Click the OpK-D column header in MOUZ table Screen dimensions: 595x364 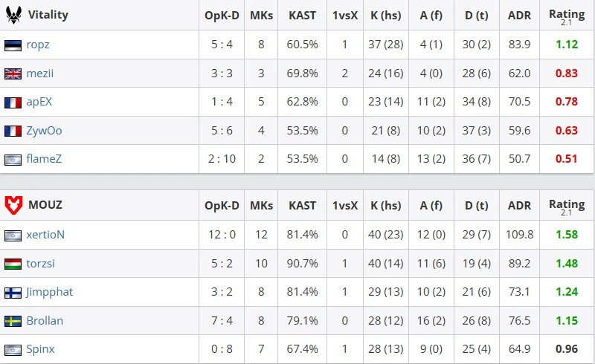pos(222,205)
